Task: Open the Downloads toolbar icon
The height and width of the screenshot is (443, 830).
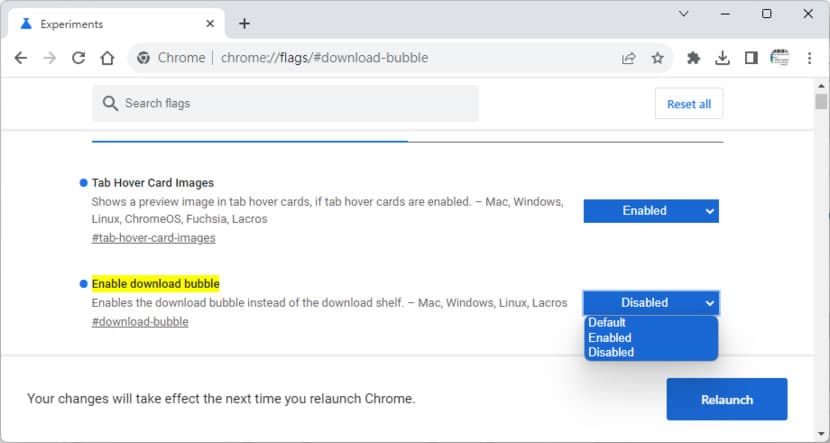Action: coord(722,58)
